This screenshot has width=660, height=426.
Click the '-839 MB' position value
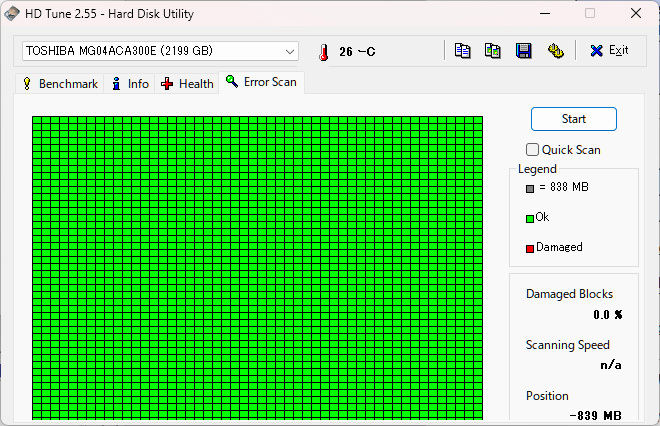click(x=595, y=415)
